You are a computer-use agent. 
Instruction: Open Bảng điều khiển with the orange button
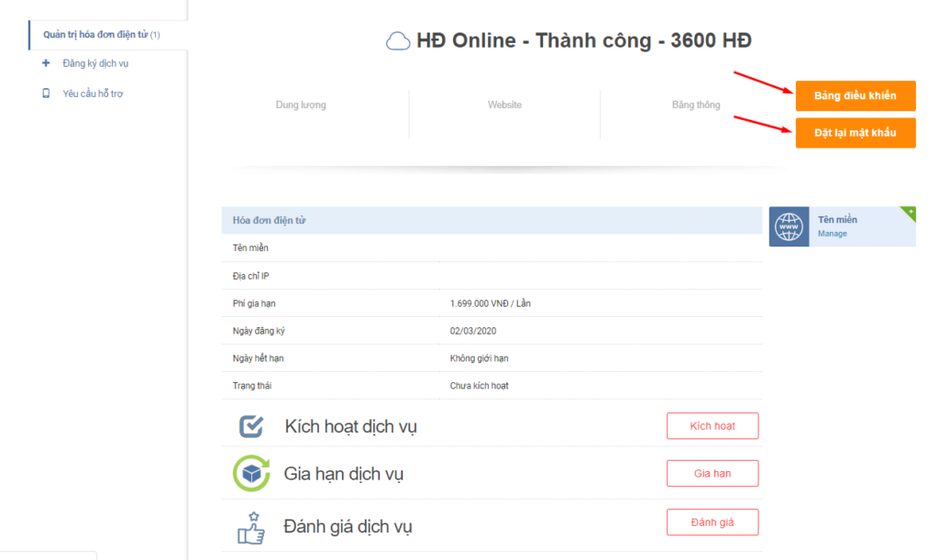point(855,95)
